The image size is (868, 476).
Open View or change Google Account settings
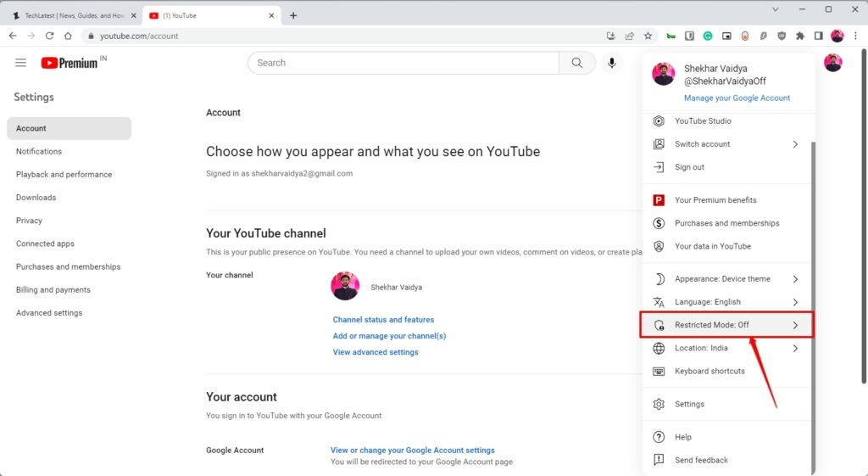(x=413, y=450)
